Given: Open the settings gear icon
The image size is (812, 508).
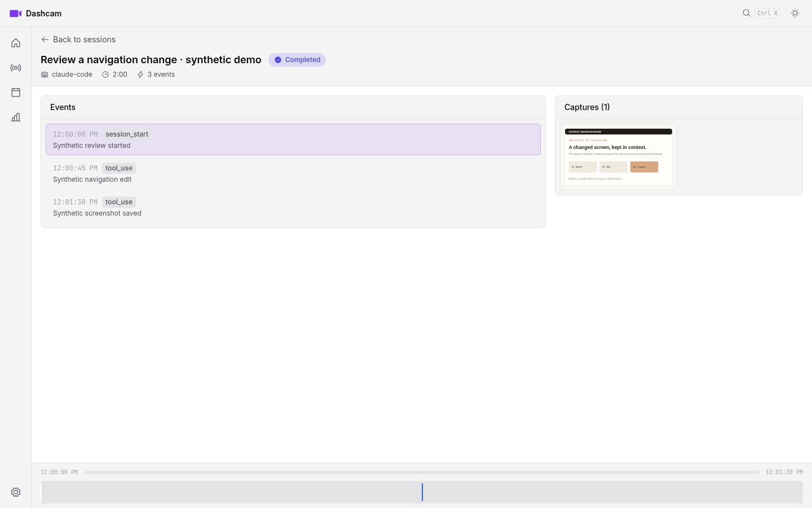Looking at the screenshot, I should click(16, 492).
